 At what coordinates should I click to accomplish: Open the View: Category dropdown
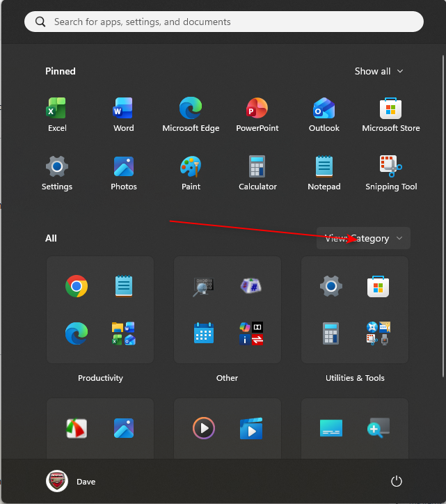(x=363, y=238)
